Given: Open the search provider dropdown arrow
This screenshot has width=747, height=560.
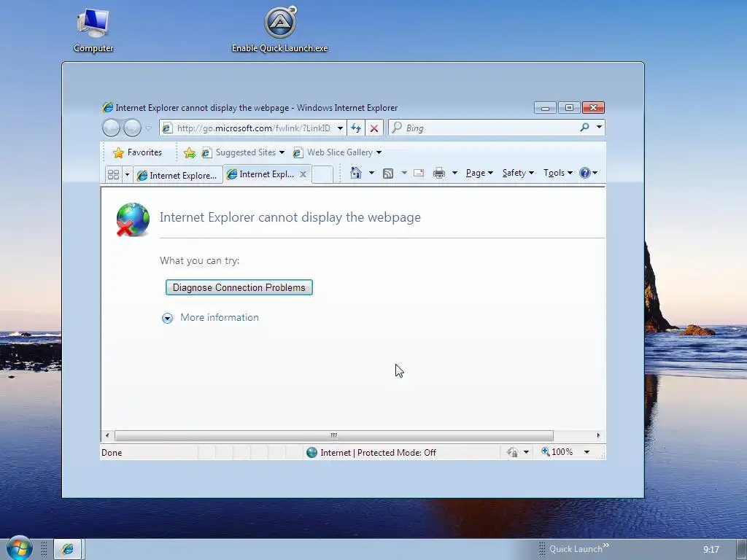Looking at the screenshot, I should pyautogui.click(x=599, y=127).
